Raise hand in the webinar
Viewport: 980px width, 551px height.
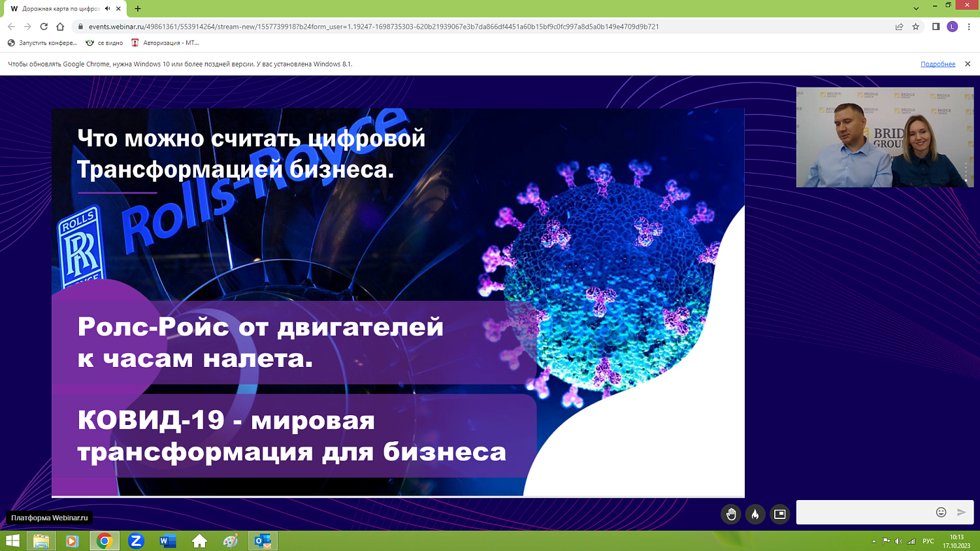point(730,514)
